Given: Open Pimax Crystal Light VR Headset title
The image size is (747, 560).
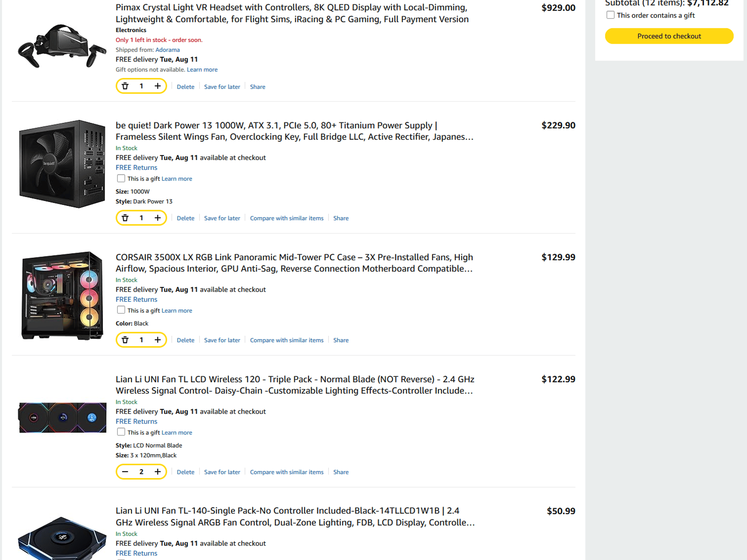Looking at the screenshot, I should (292, 13).
